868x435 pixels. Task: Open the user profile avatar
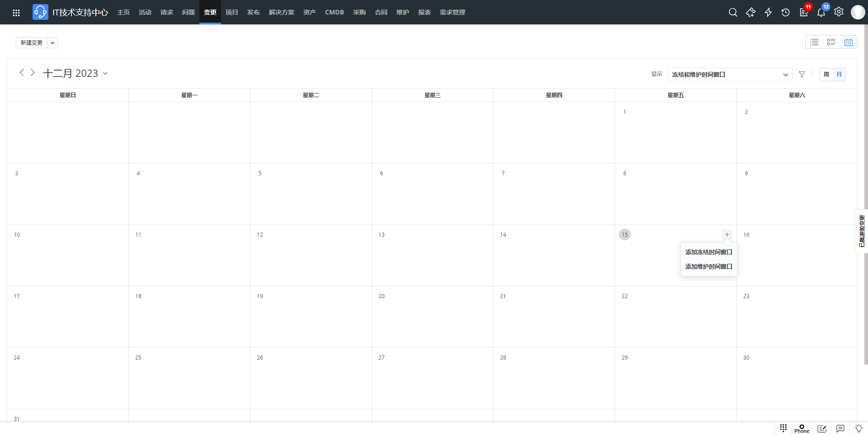pos(858,12)
